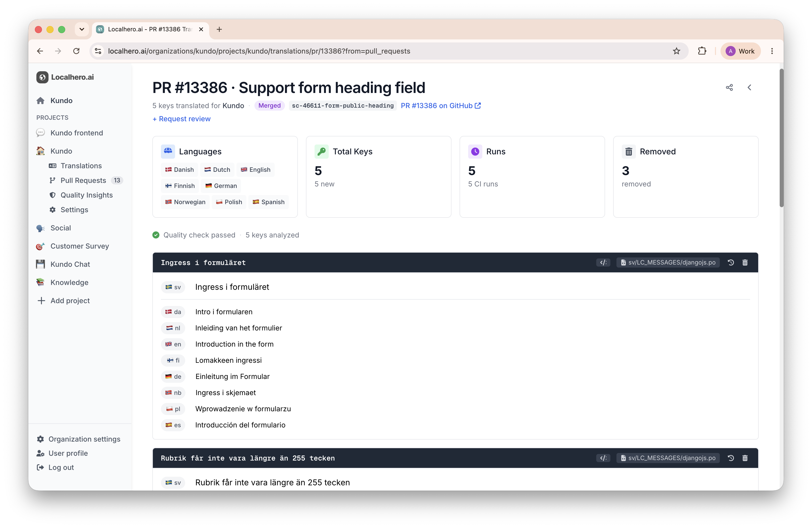Screen dimensions: 812x528
Task: Expand the tab search dropdown arrow
Action: [x=82, y=29]
